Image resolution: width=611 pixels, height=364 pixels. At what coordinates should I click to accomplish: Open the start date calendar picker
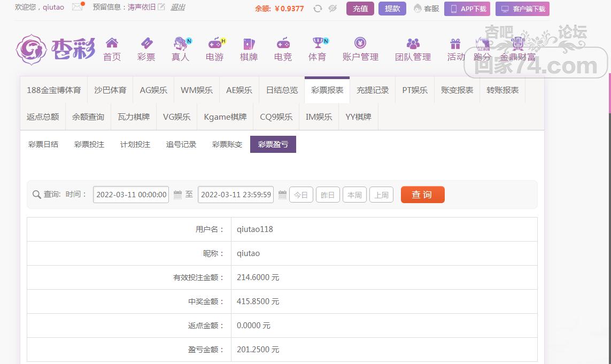click(x=178, y=195)
